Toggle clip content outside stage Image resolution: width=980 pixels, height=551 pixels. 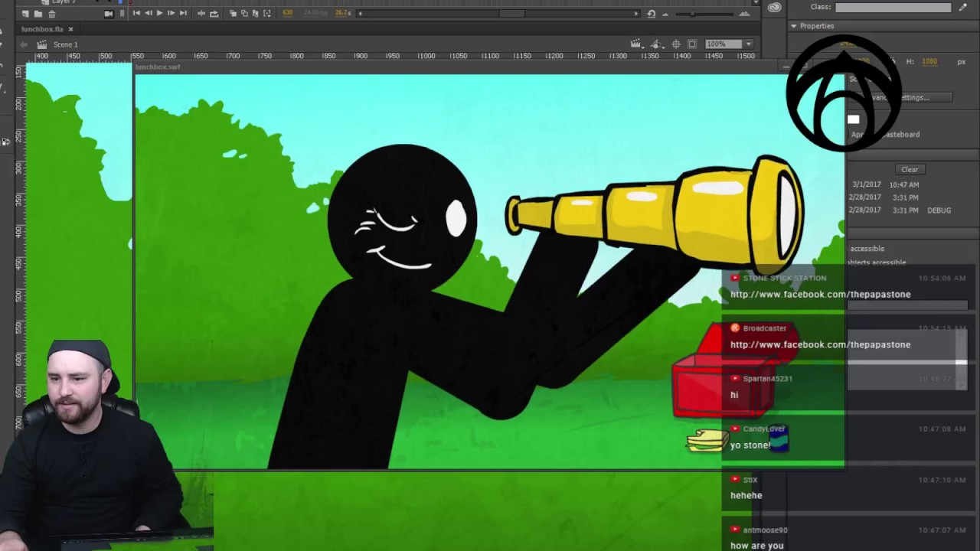tap(692, 44)
